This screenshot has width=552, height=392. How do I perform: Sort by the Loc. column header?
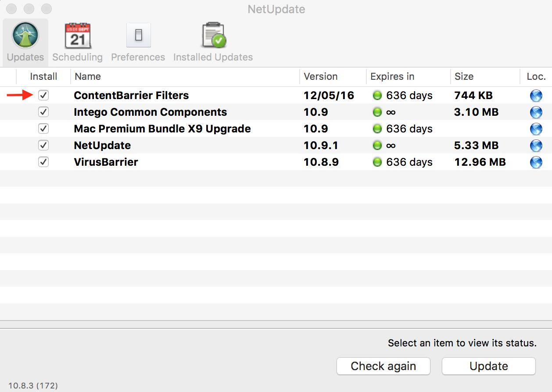[536, 77]
